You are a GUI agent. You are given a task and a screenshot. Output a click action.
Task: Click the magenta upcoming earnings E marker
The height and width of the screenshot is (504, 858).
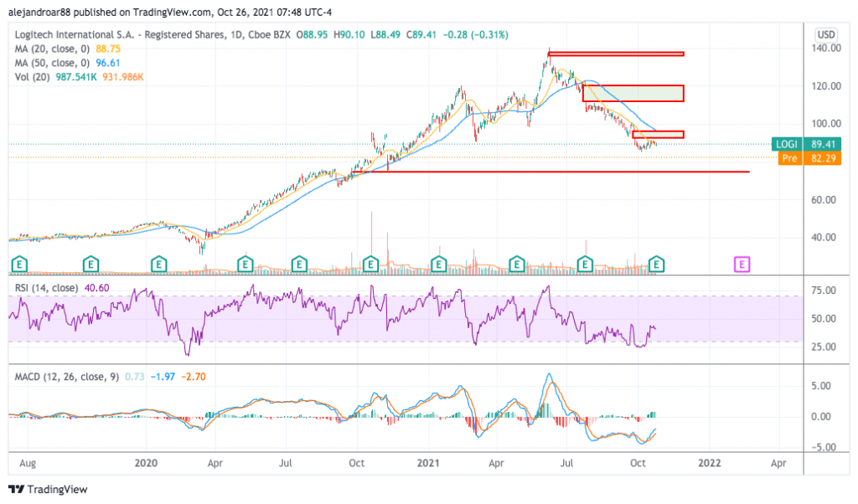point(742,265)
